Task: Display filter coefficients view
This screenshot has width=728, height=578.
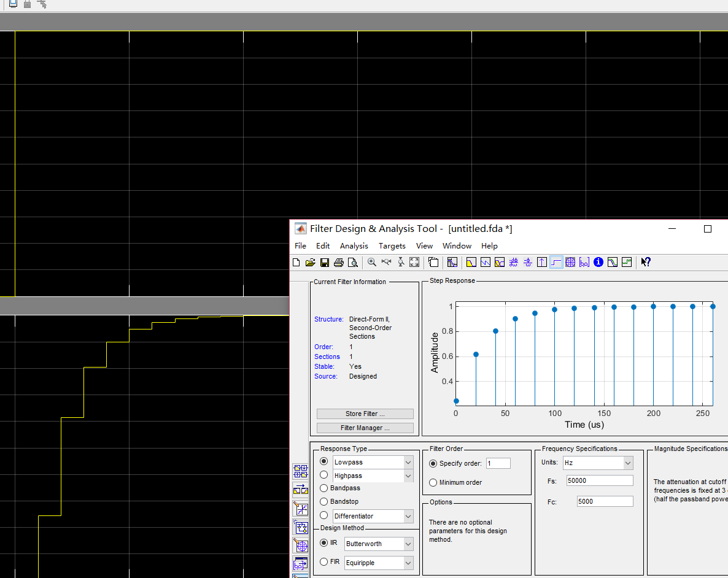Action: [584, 263]
